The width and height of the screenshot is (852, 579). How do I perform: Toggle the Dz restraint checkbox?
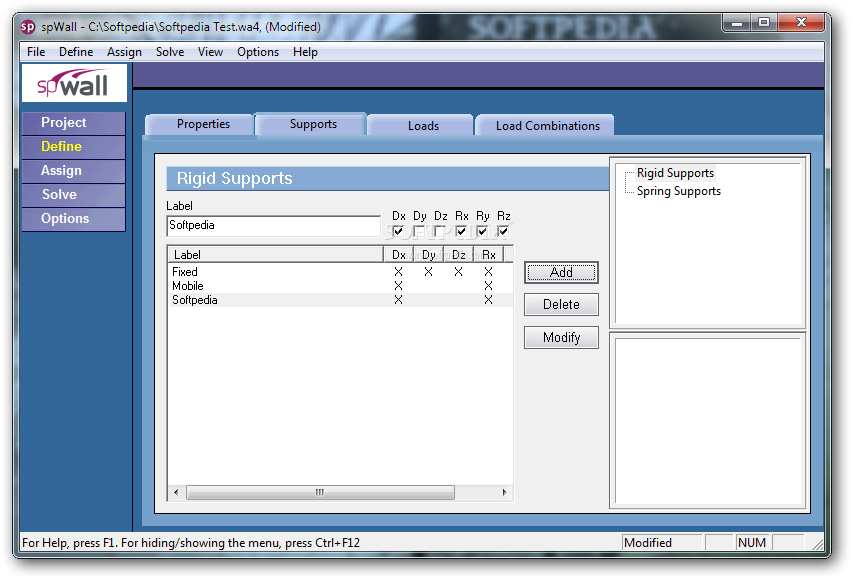440,231
